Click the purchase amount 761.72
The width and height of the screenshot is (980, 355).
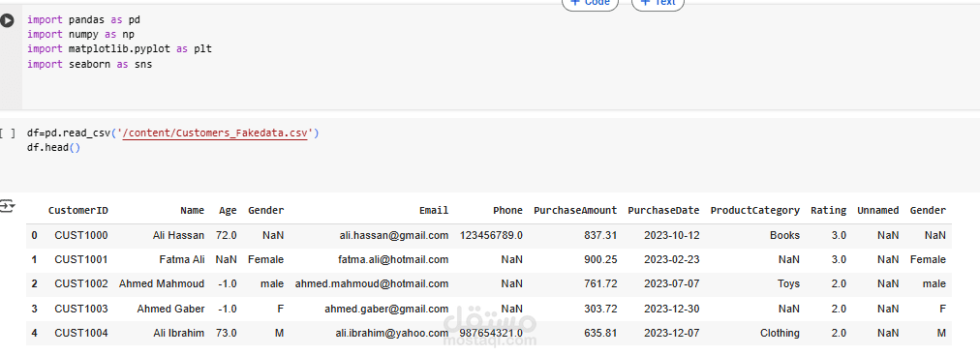pyautogui.click(x=600, y=283)
